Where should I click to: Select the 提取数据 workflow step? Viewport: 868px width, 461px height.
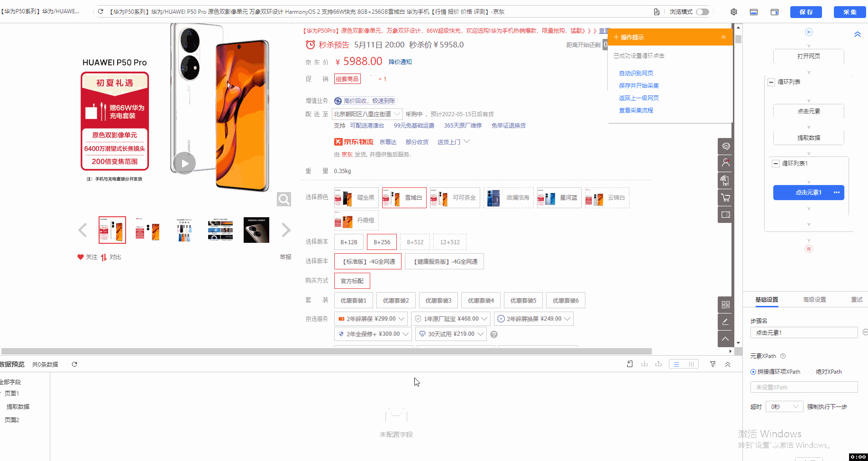[809, 138]
